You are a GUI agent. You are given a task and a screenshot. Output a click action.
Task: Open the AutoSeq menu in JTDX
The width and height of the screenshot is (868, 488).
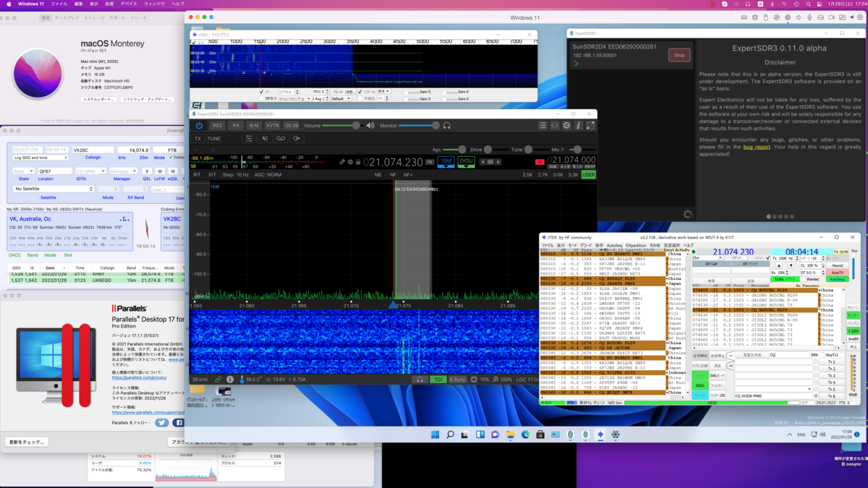[614, 245]
